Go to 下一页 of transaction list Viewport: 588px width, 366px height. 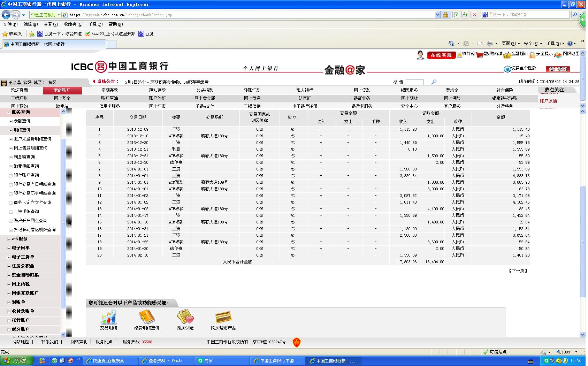coord(518,270)
